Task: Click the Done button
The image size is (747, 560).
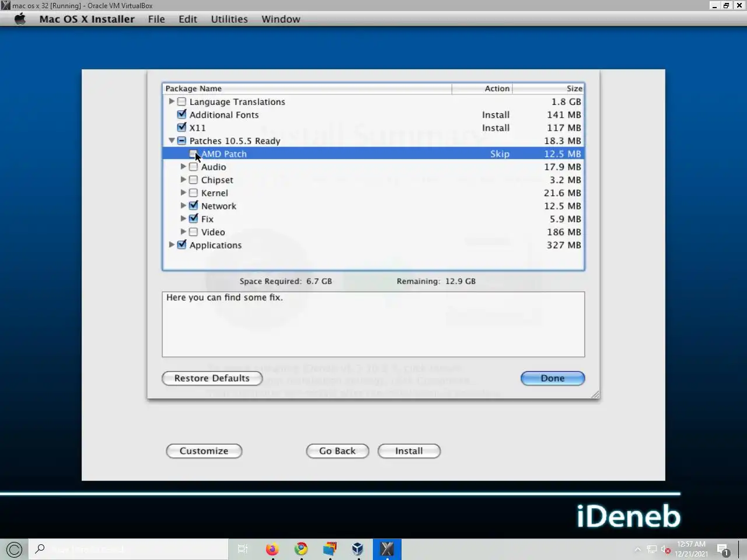Action: [x=553, y=378]
